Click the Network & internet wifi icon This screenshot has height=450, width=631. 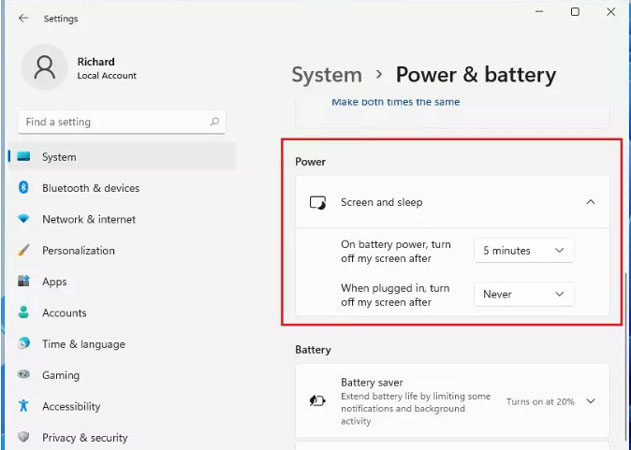coord(24,219)
